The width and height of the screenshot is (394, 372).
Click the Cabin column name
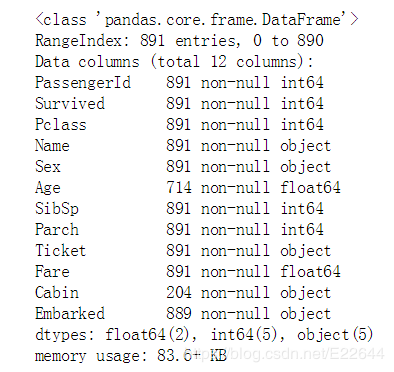57,292
